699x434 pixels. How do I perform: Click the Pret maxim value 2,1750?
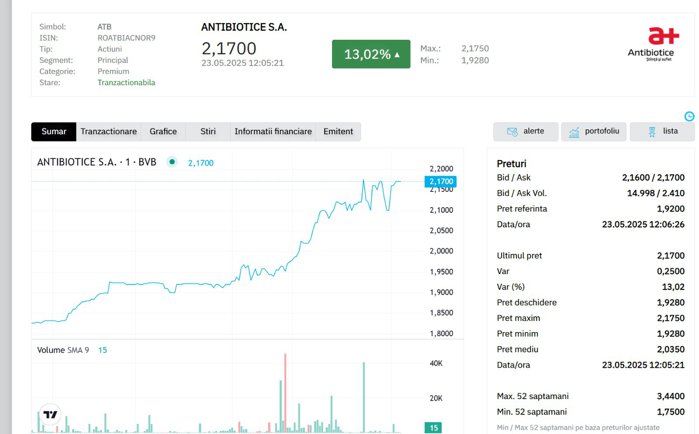(x=670, y=318)
